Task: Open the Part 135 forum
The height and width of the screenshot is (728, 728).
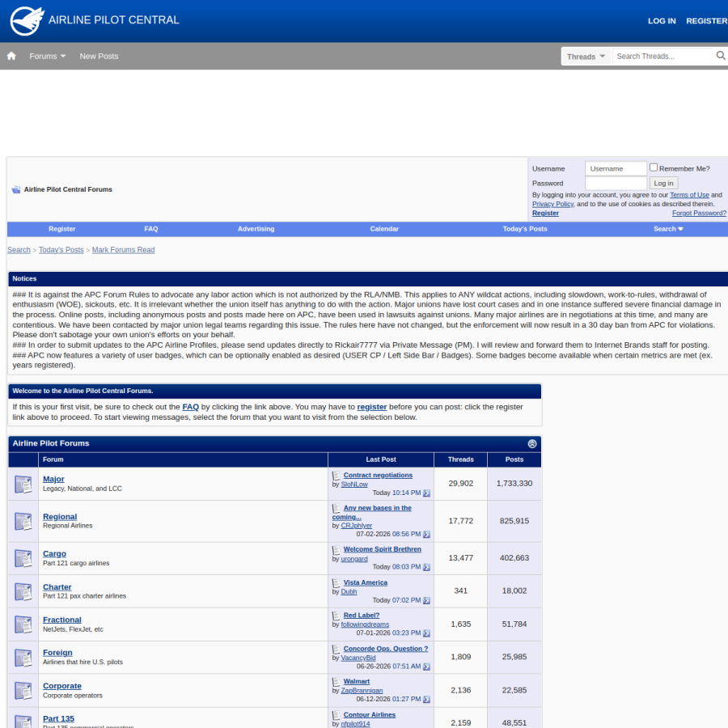Action: [58, 719]
